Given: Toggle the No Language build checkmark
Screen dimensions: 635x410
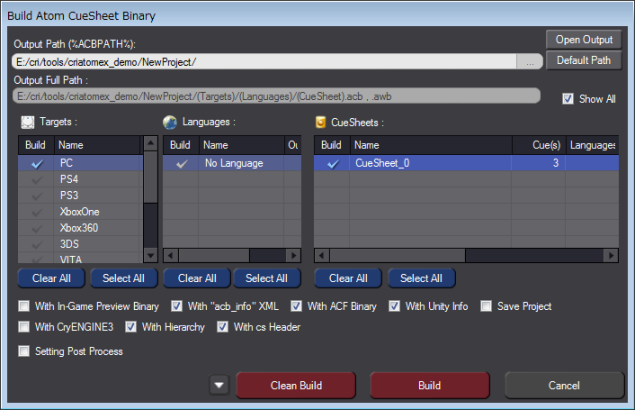Looking at the screenshot, I should [181, 163].
